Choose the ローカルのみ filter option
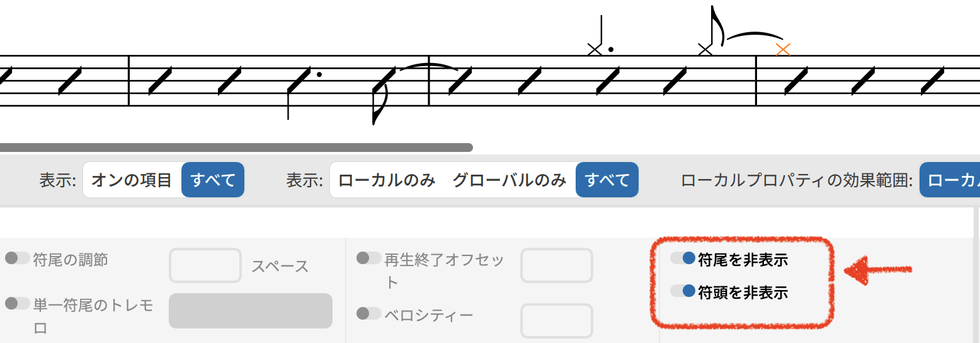980x343 pixels. pos(387,180)
